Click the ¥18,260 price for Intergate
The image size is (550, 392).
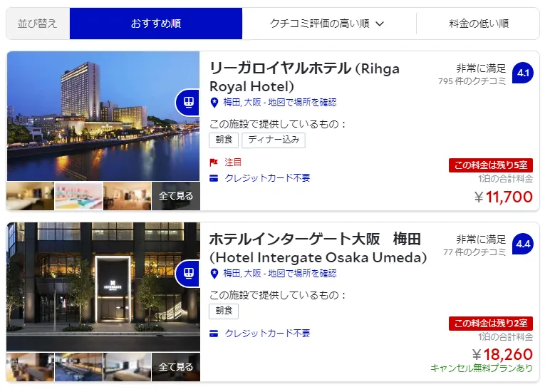click(502, 354)
